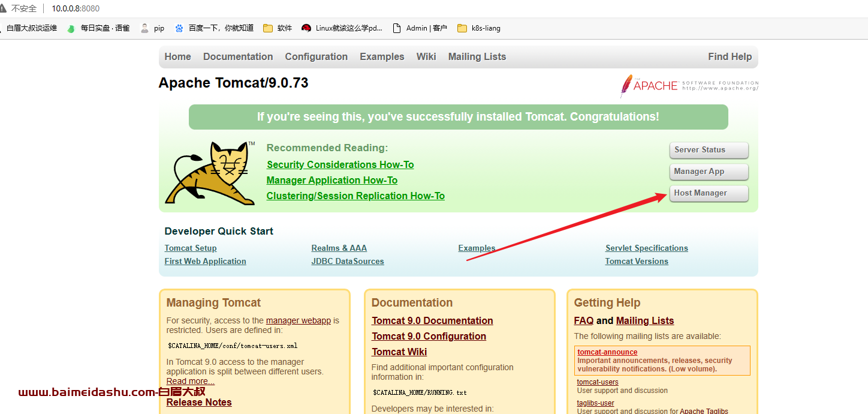
Task: Open Documentation in the top navigation bar
Action: [238, 57]
